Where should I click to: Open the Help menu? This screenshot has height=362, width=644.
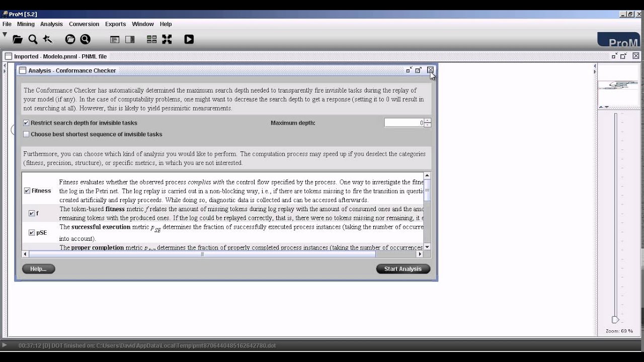point(166,24)
